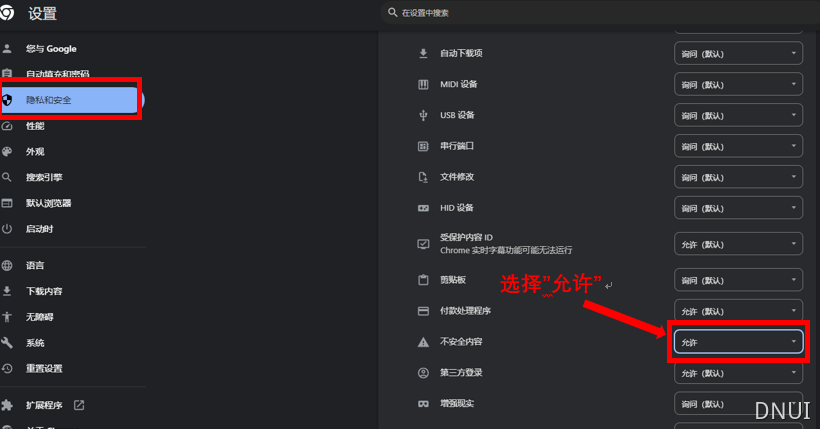The width and height of the screenshot is (820, 429).
Task: Click the browser window icon beside 默认浏览器
Action: point(7,203)
